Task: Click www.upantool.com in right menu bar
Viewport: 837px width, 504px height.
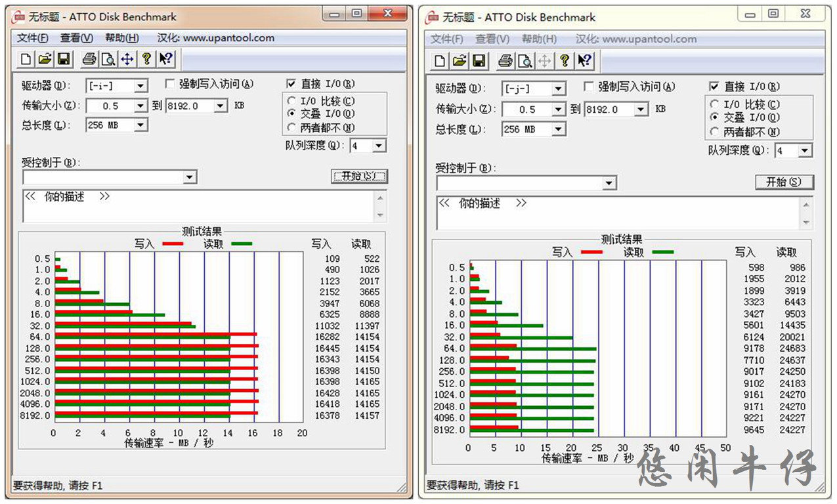Action: tap(649, 39)
